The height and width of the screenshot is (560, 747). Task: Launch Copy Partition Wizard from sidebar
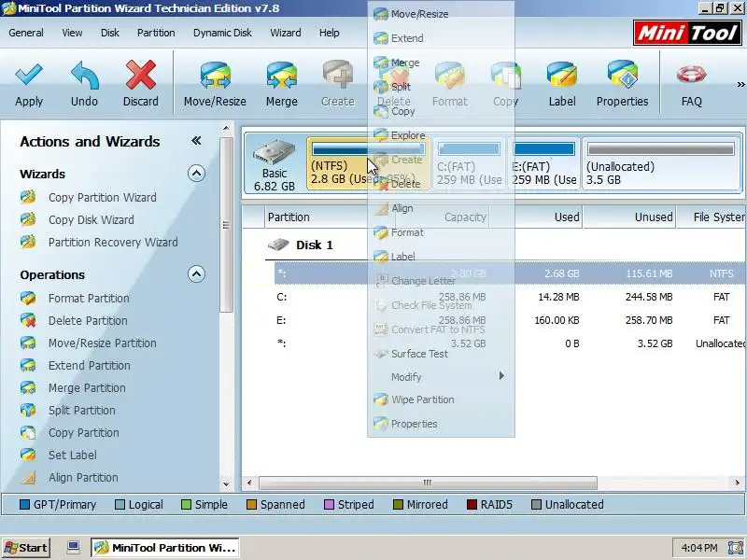point(102,198)
